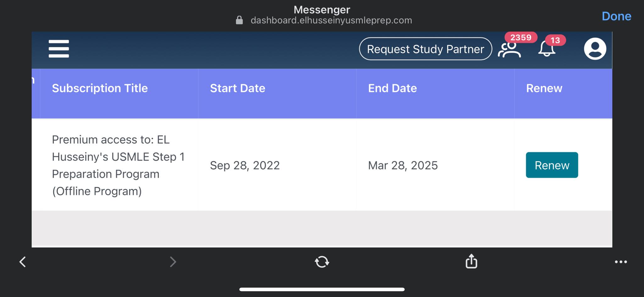Open the three-dot more options menu
This screenshot has width=644, height=297.
click(x=621, y=262)
